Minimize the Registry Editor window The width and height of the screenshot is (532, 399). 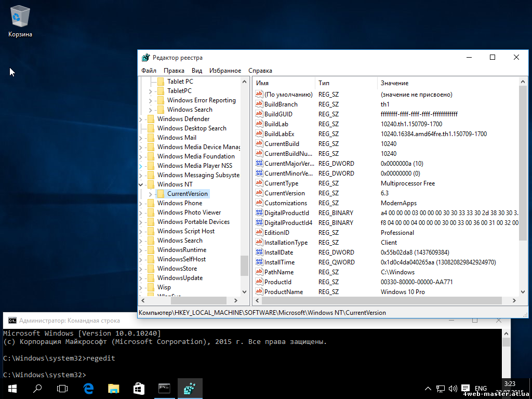[x=469, y=57]
